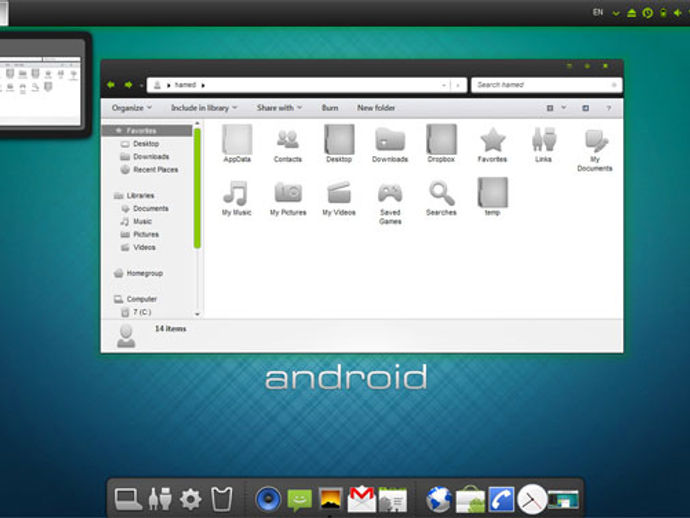Open Include in library dropdown
Screen dimensions: 690x518
204,108
